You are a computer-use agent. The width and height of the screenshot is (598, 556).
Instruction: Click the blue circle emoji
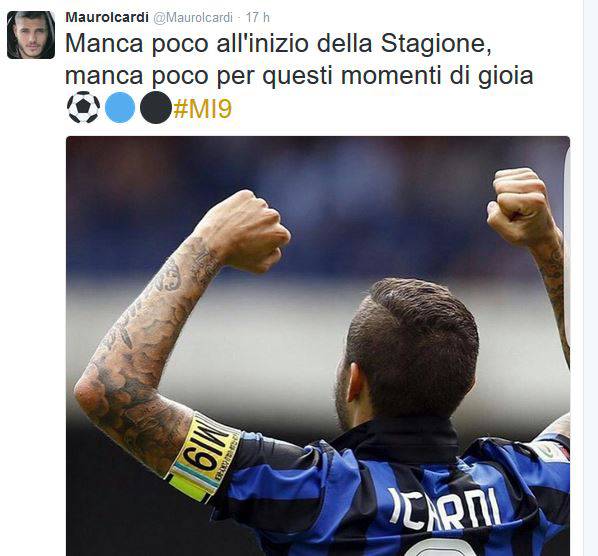[x=120, y=108]
